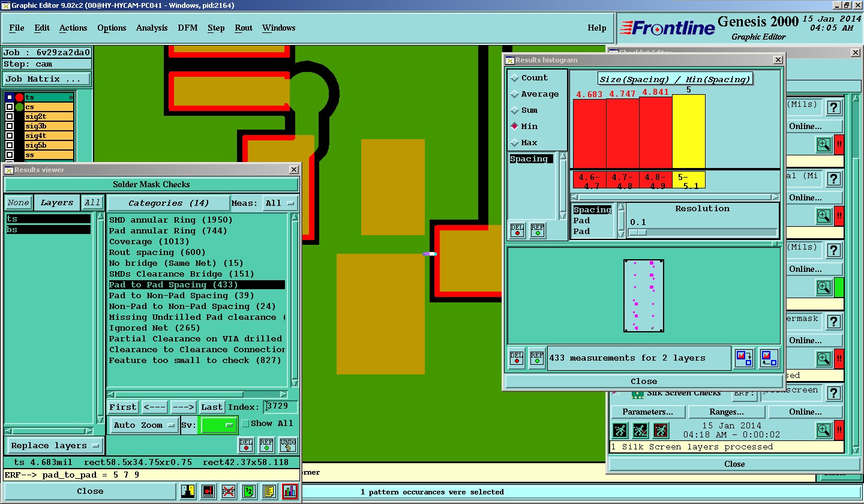Click the black and yellow figure icon
The height and width of the screenshot is (504, 864).
click(188, 491)
